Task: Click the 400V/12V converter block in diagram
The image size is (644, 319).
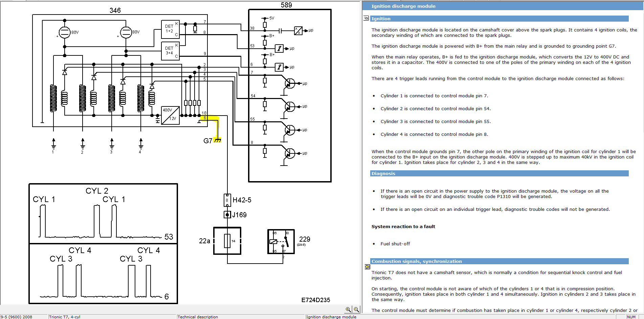Action: (x=171, y=115)
